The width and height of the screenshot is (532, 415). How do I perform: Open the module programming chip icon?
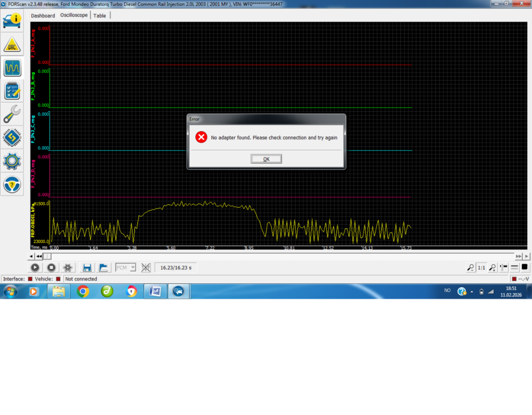(12, 138)
